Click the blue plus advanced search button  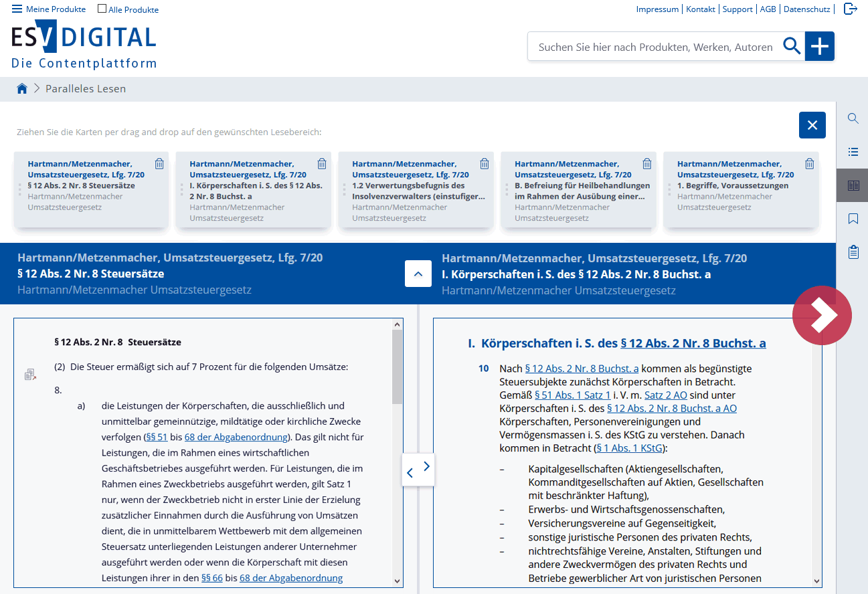[820, 46]
